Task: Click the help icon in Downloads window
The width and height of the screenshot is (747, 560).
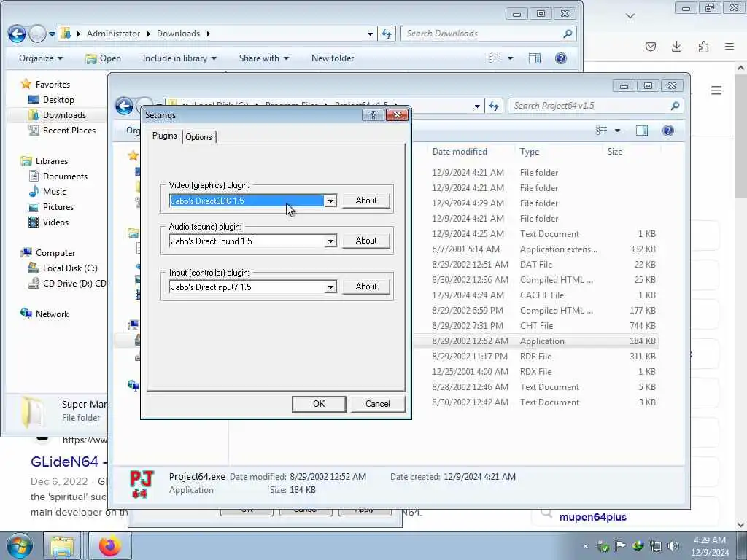Action: pyautogui.click(x=561, y=58)
